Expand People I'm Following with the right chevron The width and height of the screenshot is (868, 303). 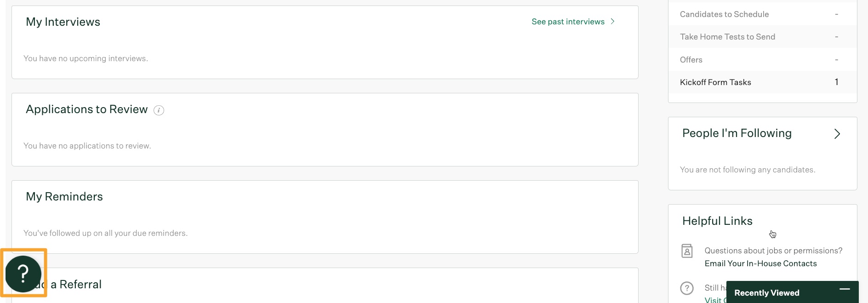837,134
